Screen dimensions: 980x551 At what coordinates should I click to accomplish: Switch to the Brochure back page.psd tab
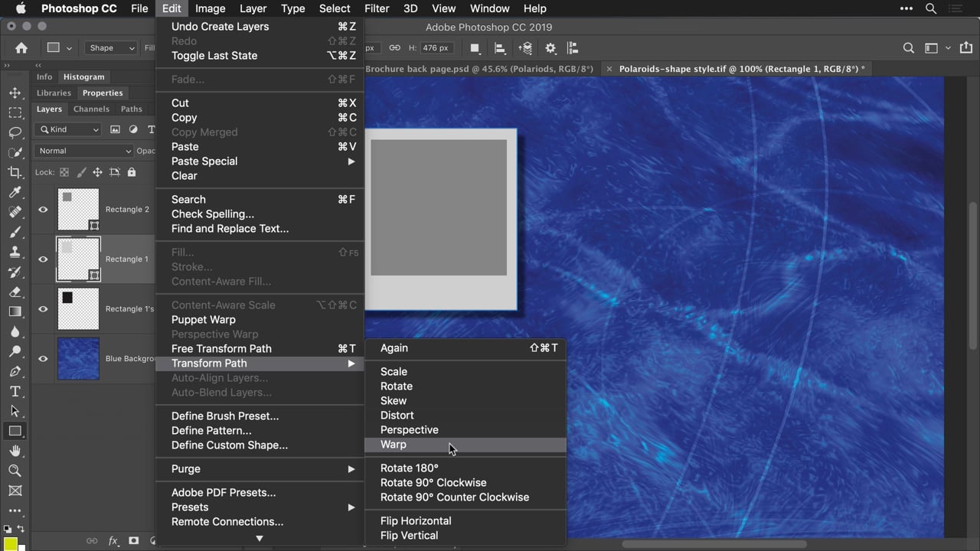point(479,69)
